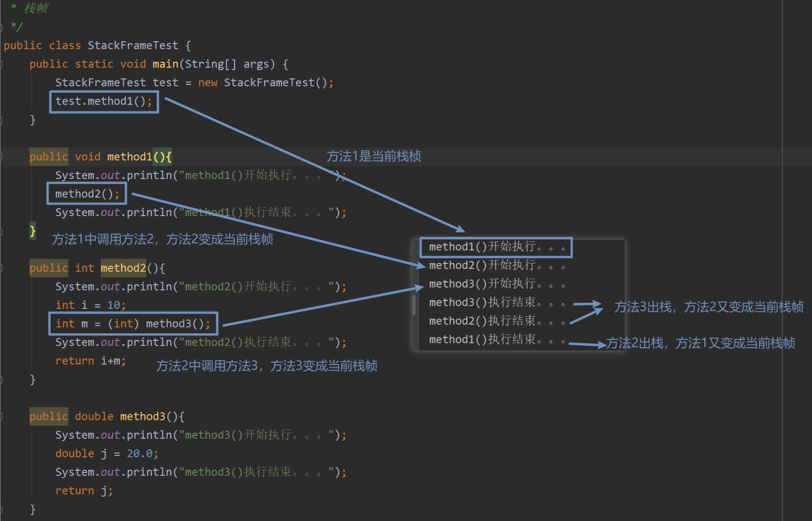Click the test.method1() call statement
The height and width of the screenshot is (521, 812).
click(x=104, y=101)
